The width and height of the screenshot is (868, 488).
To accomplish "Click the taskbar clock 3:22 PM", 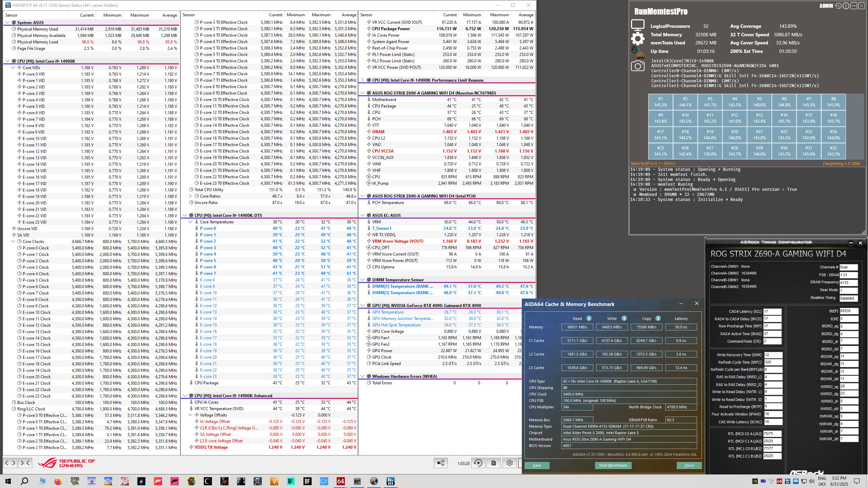I will click(x=839, y=478).
